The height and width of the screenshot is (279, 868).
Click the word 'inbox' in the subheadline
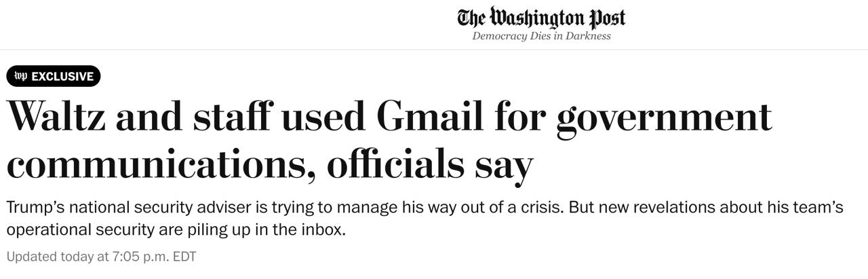(324, 229)
